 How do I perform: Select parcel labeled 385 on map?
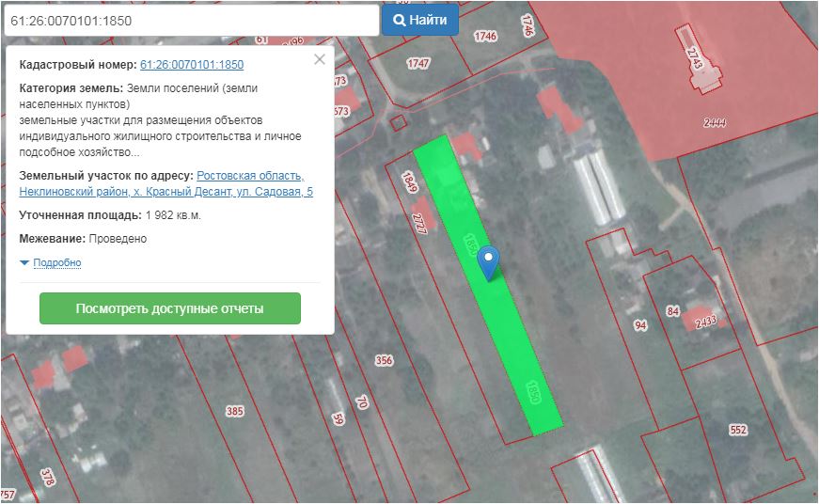point(235,411)
